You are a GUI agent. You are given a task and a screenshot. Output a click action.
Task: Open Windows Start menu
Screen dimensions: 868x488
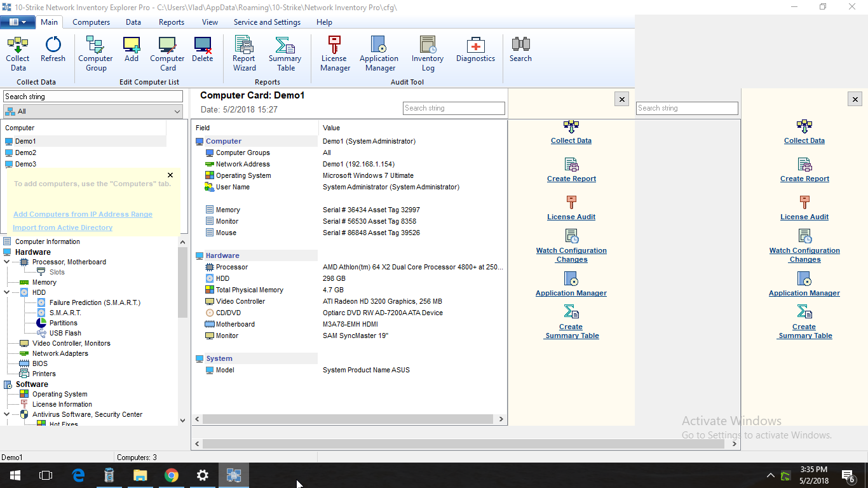[x=15, y=475]
